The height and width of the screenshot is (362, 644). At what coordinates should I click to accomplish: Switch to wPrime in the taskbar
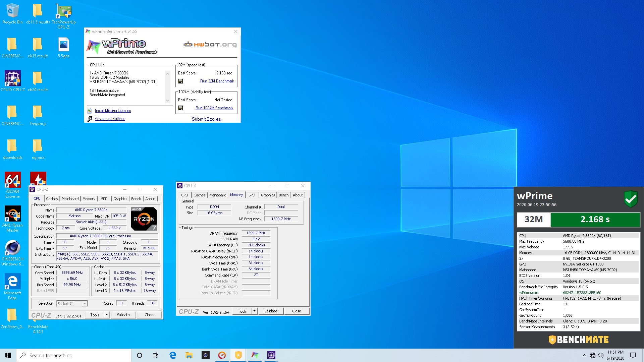coord(255,355)
